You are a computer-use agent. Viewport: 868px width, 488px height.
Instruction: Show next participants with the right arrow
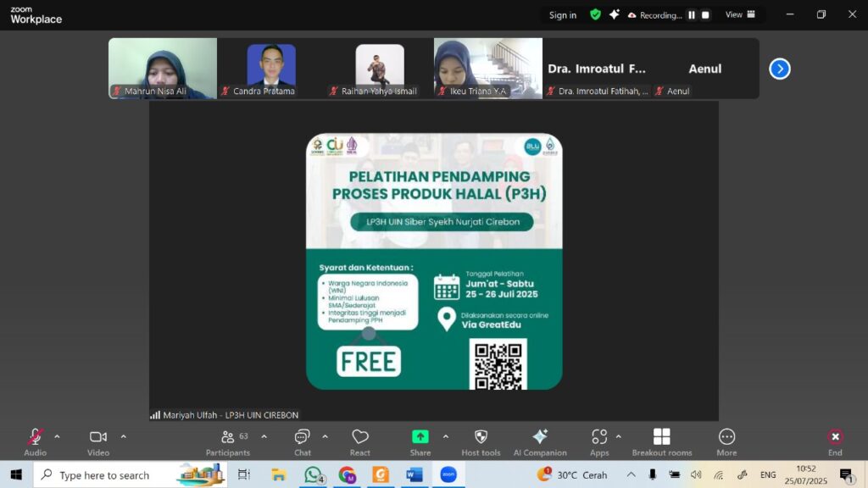click(x=780, y=69)
